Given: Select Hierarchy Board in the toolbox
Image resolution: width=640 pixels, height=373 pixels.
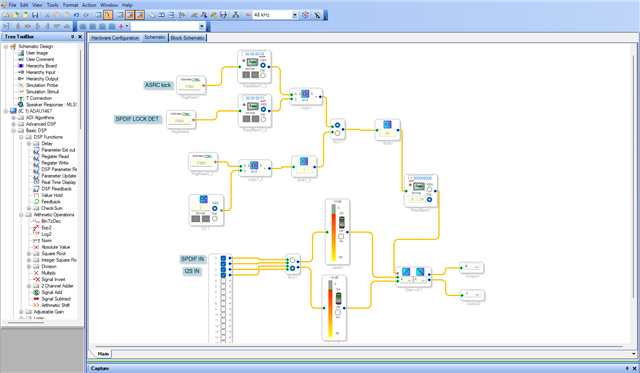Looking at the screenshot, I should [x=41, y=66].
